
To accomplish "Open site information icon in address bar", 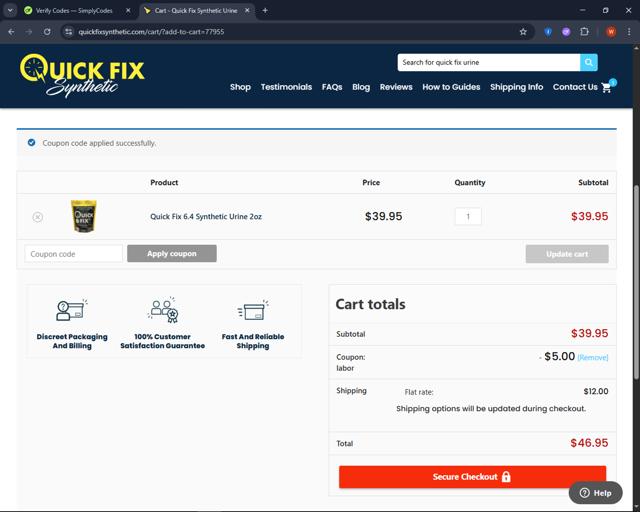I will point(69,32).
